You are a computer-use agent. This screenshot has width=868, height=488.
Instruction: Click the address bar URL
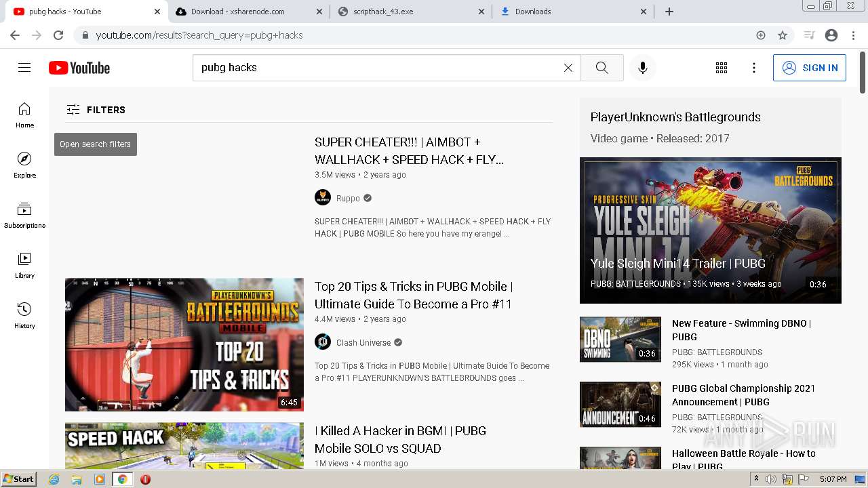[x=199, y=35]
